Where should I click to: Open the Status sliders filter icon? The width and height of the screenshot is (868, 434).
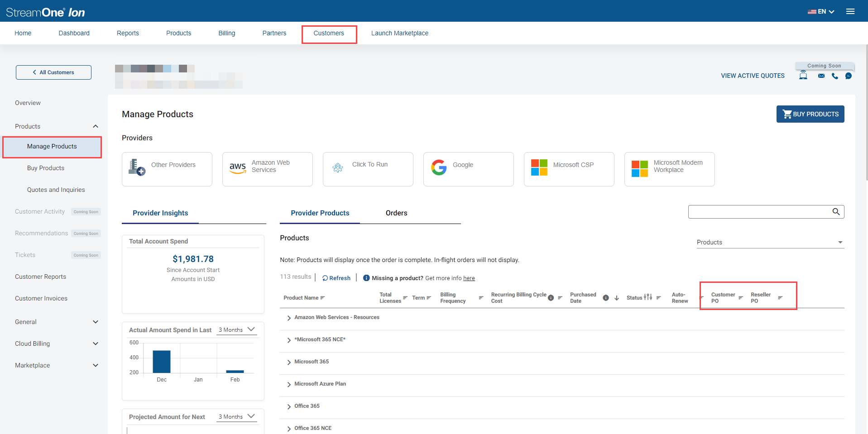click(648, 297)
